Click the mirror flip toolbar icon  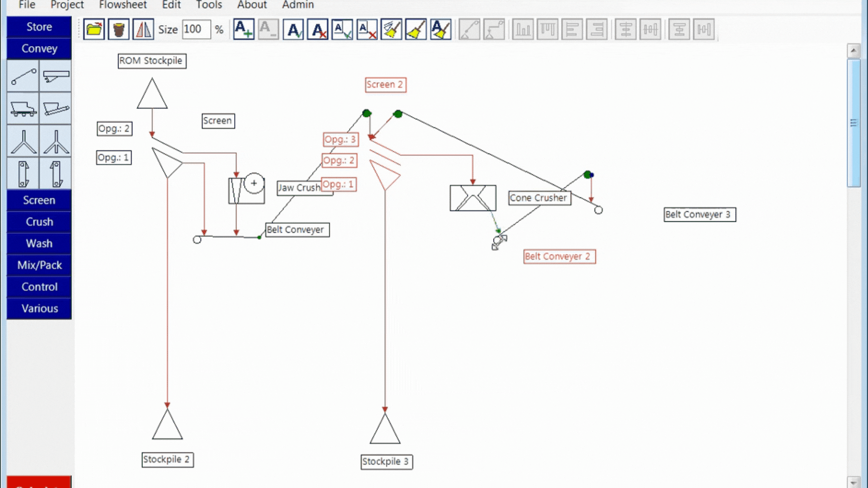[143, 30]
